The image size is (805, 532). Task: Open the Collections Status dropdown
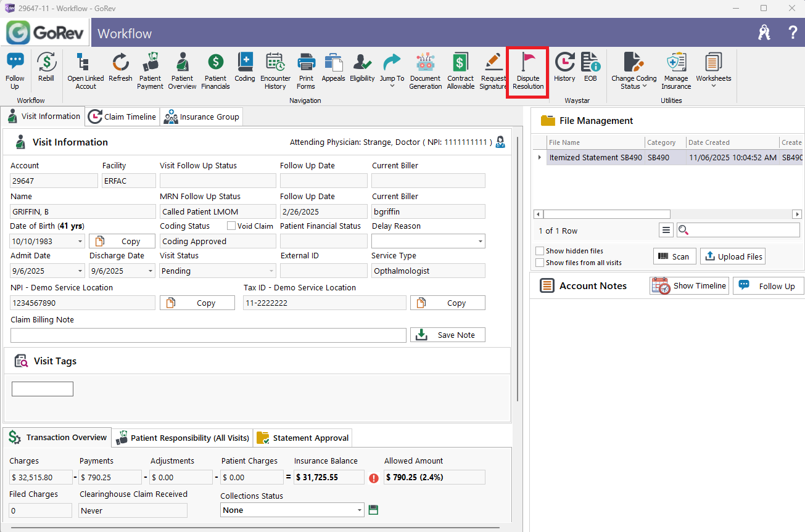[x=360, y=510]
